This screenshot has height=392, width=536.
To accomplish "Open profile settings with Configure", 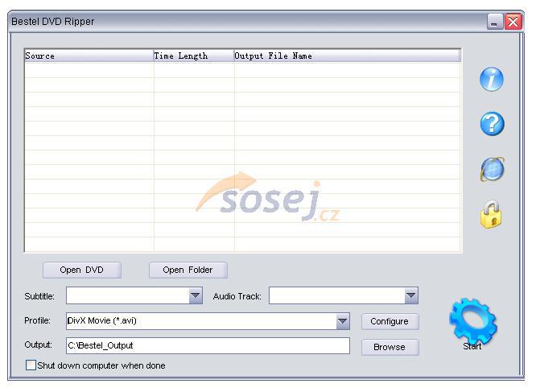I will tap(390, 322).
